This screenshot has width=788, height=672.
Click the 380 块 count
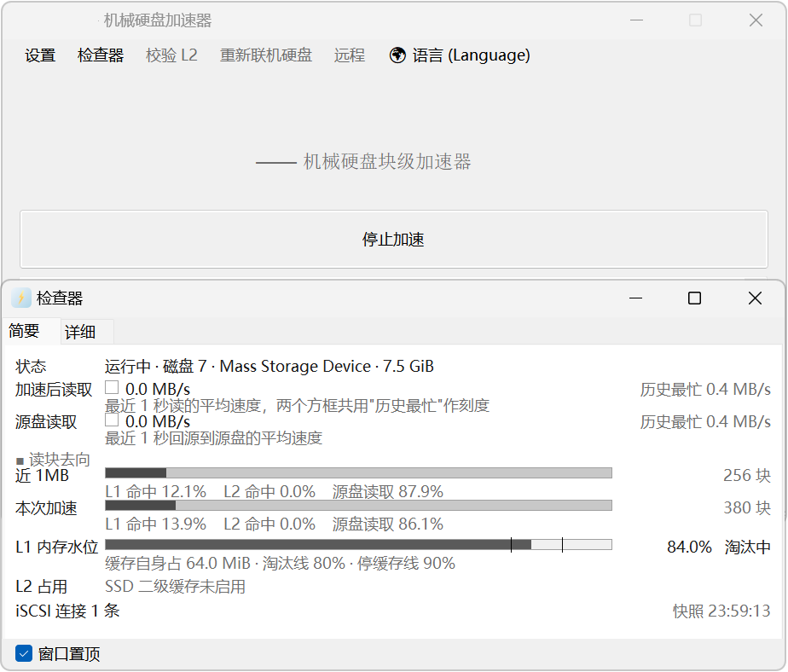click(747, 507)
